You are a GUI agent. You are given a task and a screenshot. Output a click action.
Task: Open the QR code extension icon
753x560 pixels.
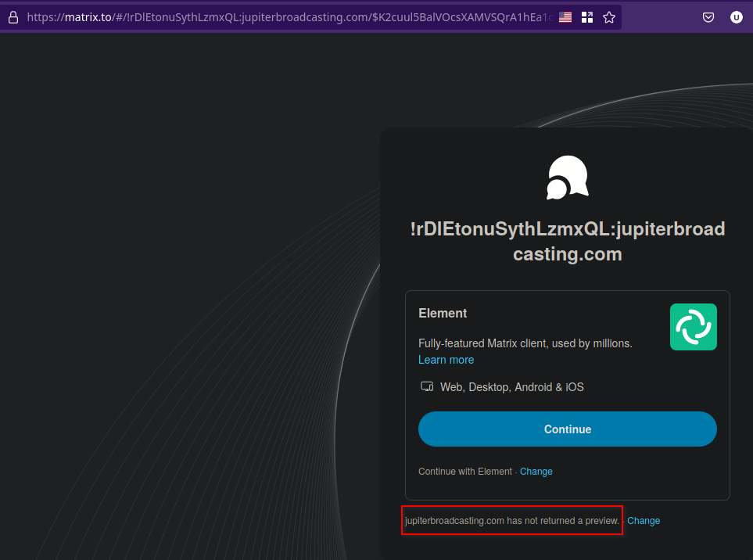tap(587, 17)
